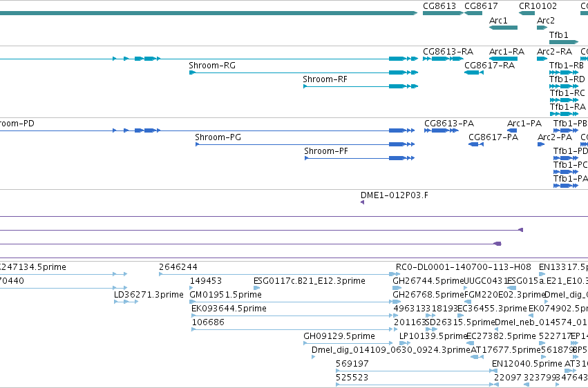Select the Tfb1-PB protein feature
The image size is (588, 388).
(566, 130)
